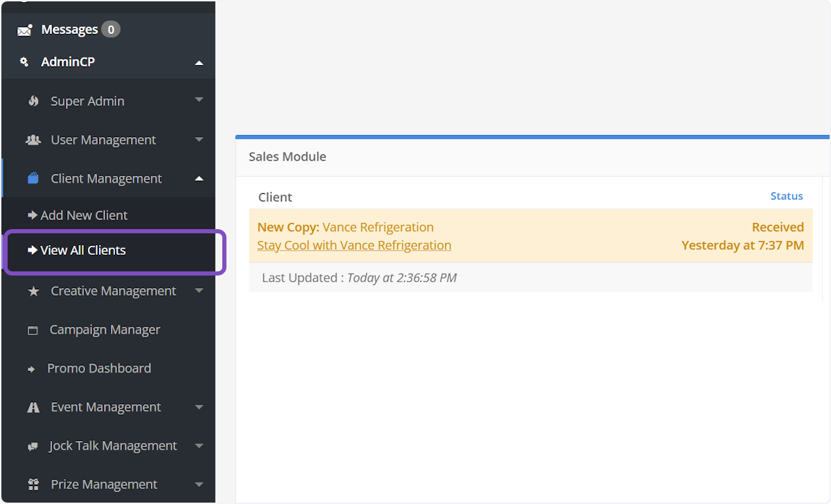Click the Messages count badge
Image resolution: width=831 pixels, height=504 pixels.
click(x=111, y=29)
